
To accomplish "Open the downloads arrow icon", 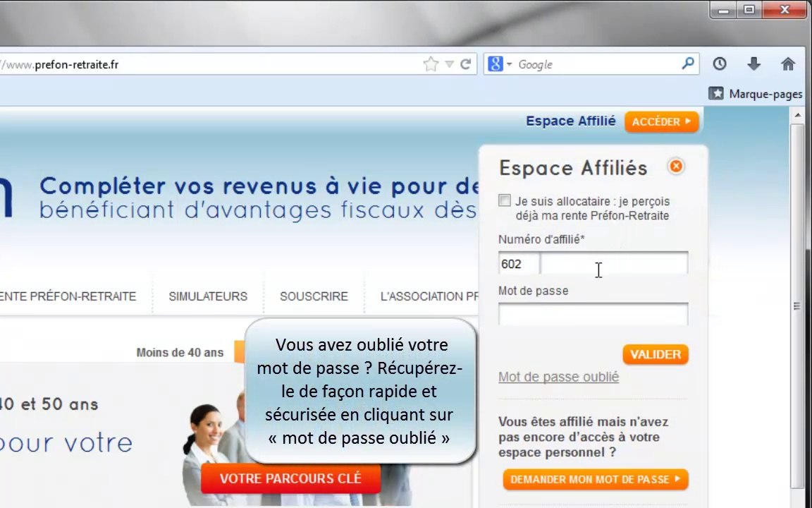I will pos(753,64).
